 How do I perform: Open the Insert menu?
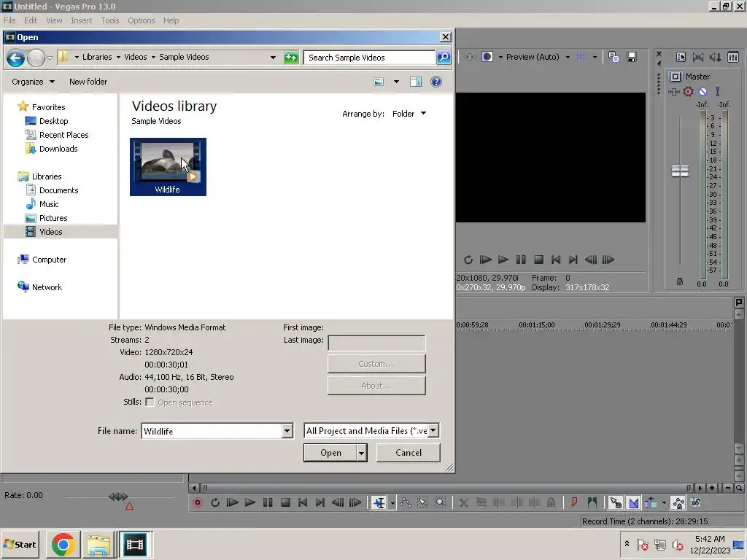(x=81, y=20)
